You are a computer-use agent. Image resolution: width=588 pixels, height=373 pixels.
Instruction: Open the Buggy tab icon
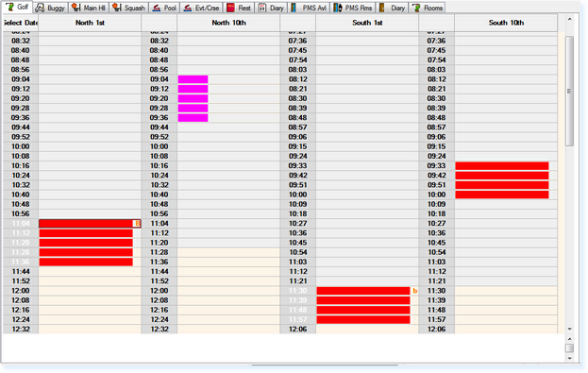pyautogui.click(x=41, y=8)
